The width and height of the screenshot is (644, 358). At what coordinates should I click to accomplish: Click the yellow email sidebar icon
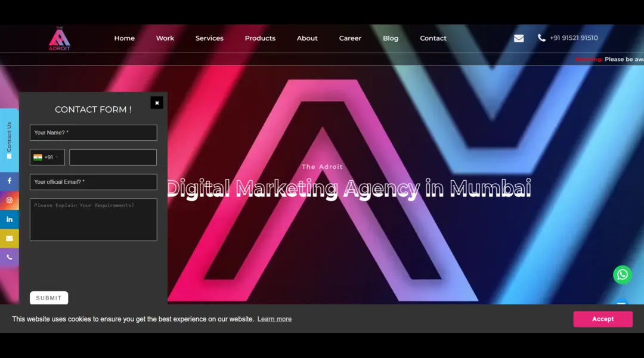(10, 239)
